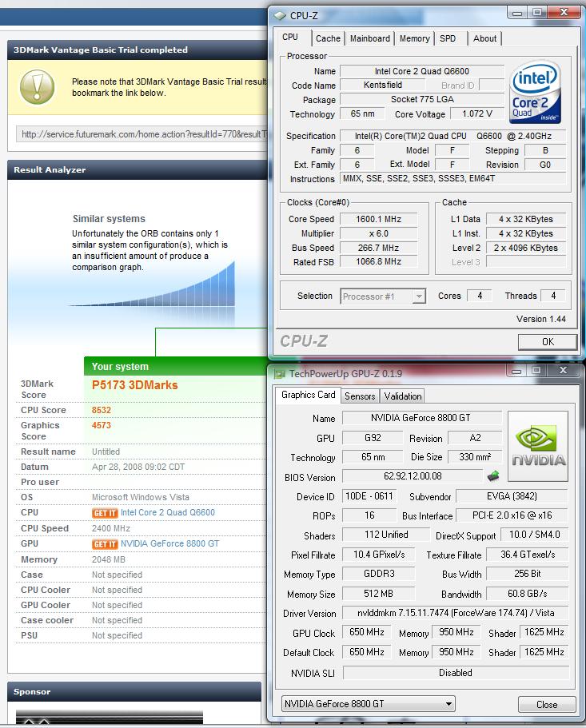Click the Level 2 cache value
The width and height of the screenshot is (586, 728).
tap(525, 248)
